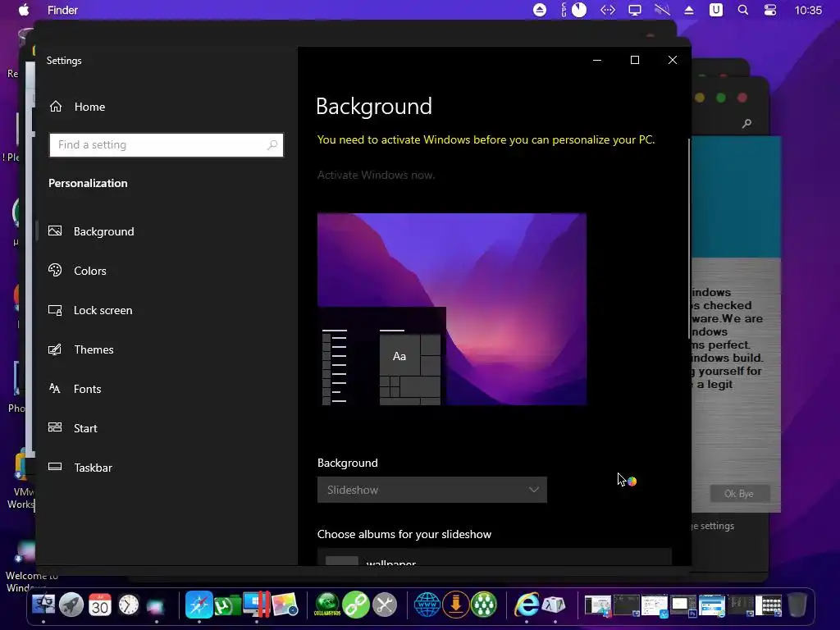Open the Lock screen icon
This screenshot has height=630, width=840.
coord(55,310)
